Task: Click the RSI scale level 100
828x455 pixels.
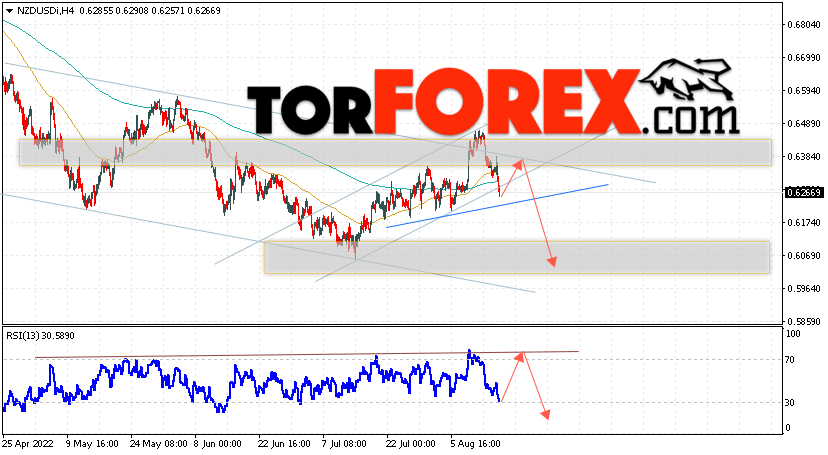Action: tap(793, 334)
